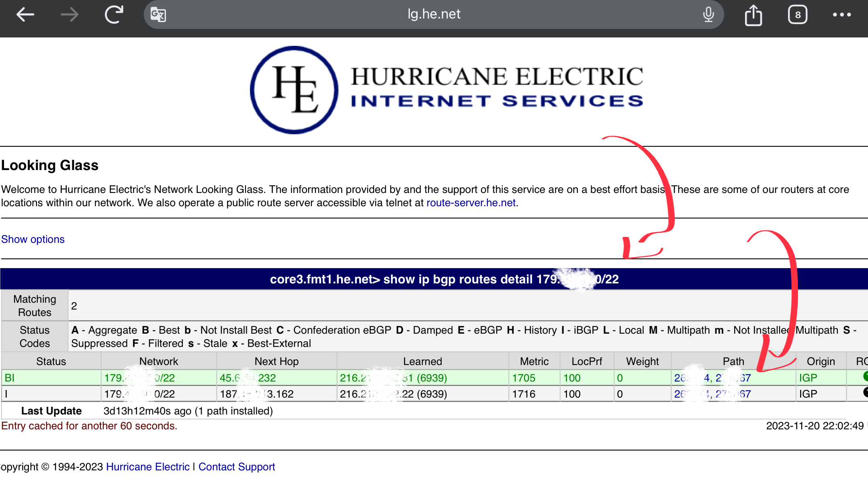Click the Weight column header
Screen dimensions: 868x482
642,361
